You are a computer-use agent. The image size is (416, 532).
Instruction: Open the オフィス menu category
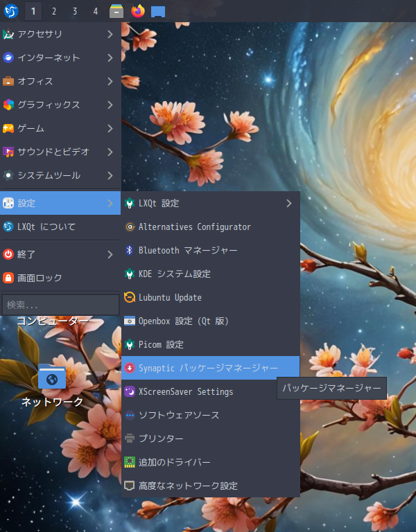point(60,82)
